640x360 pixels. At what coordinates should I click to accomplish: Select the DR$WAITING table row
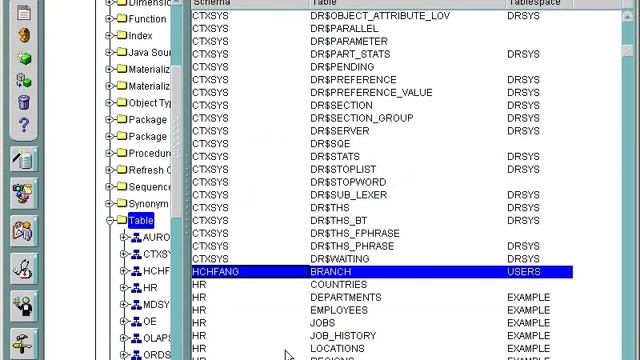coord(382,259)
